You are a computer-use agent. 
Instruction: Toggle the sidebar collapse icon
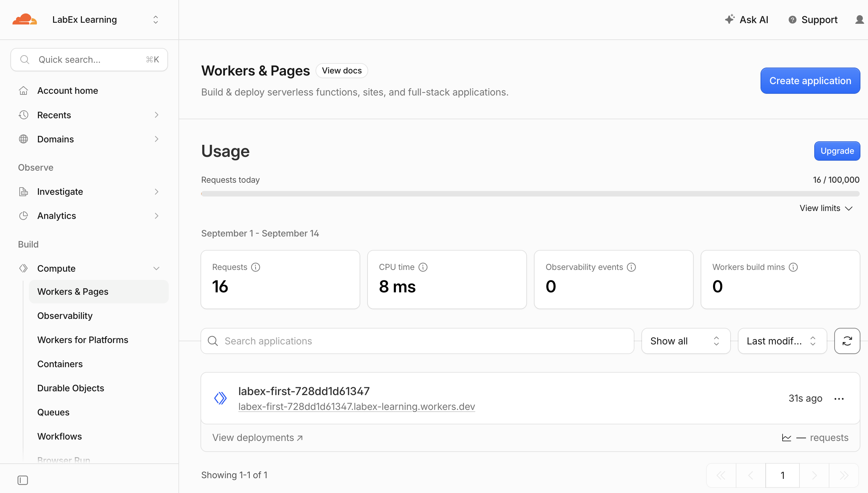click(23, 480)
